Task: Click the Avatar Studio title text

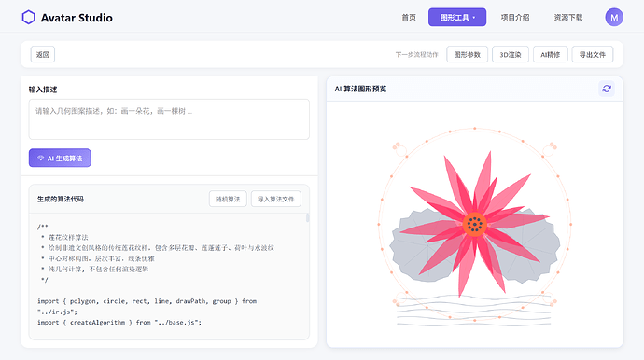Action: 77,18
